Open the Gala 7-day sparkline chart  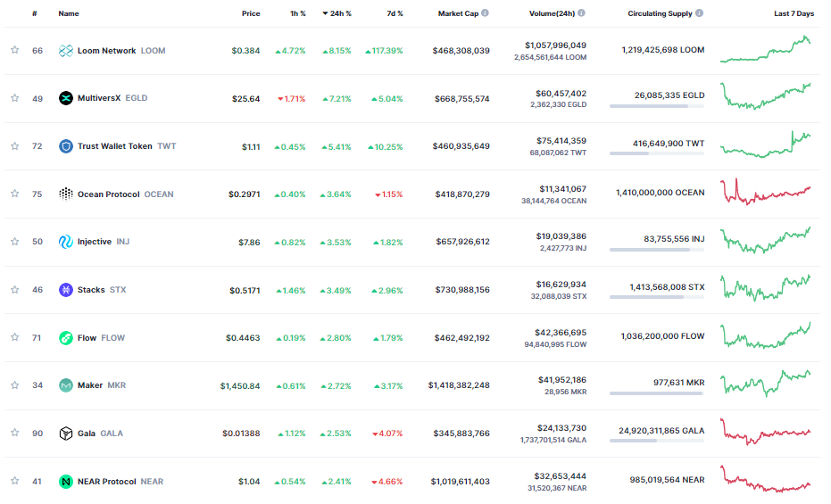[765, 432]
